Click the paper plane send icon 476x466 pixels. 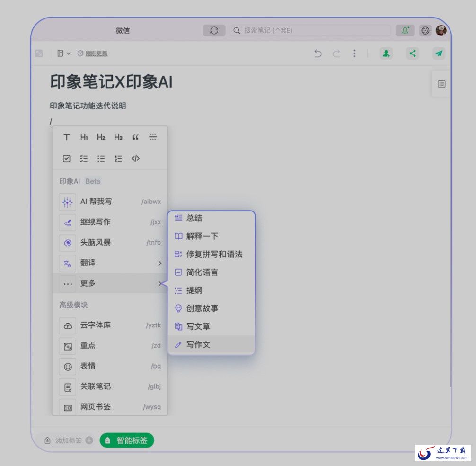(439, 53)
